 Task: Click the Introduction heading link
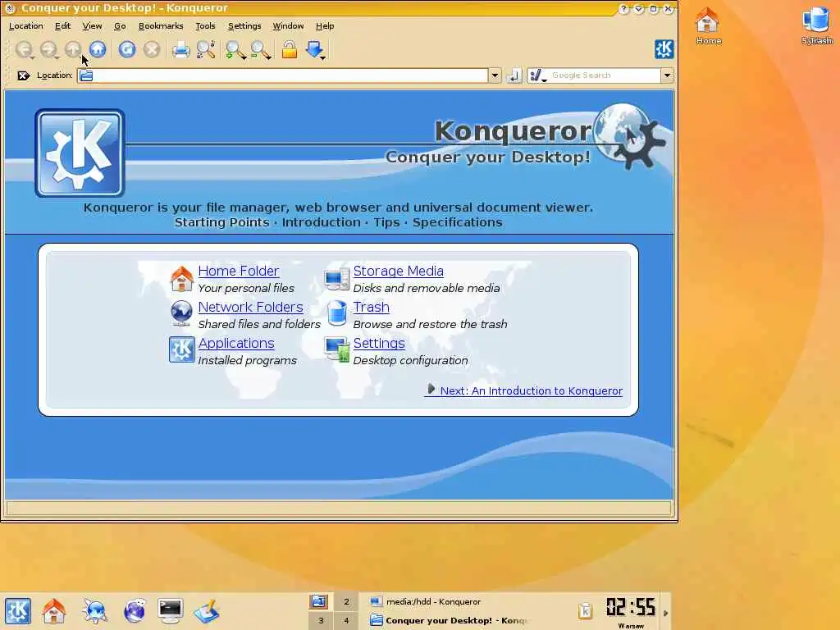322,222
